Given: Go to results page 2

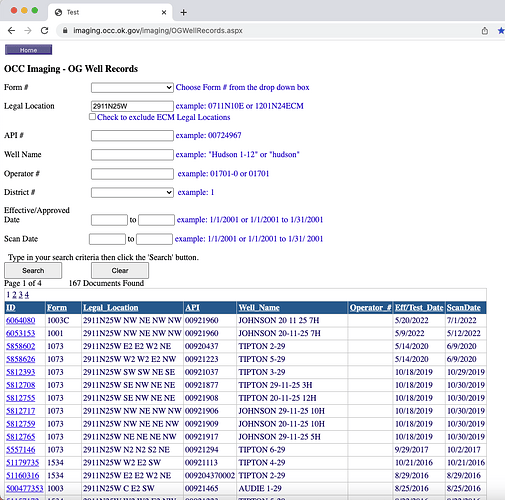Looking at the screenshot, I should 14,295.
